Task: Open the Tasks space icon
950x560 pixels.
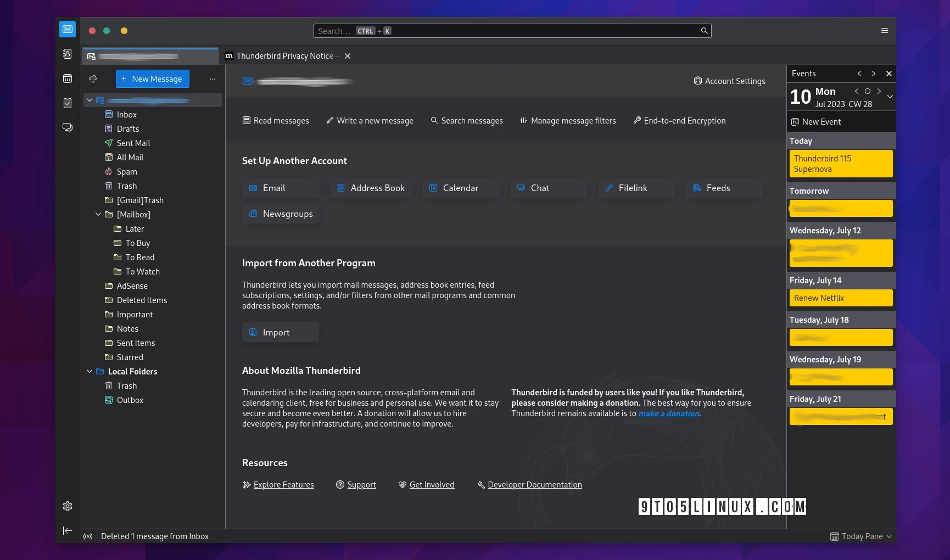Action: tap(67, 103)
